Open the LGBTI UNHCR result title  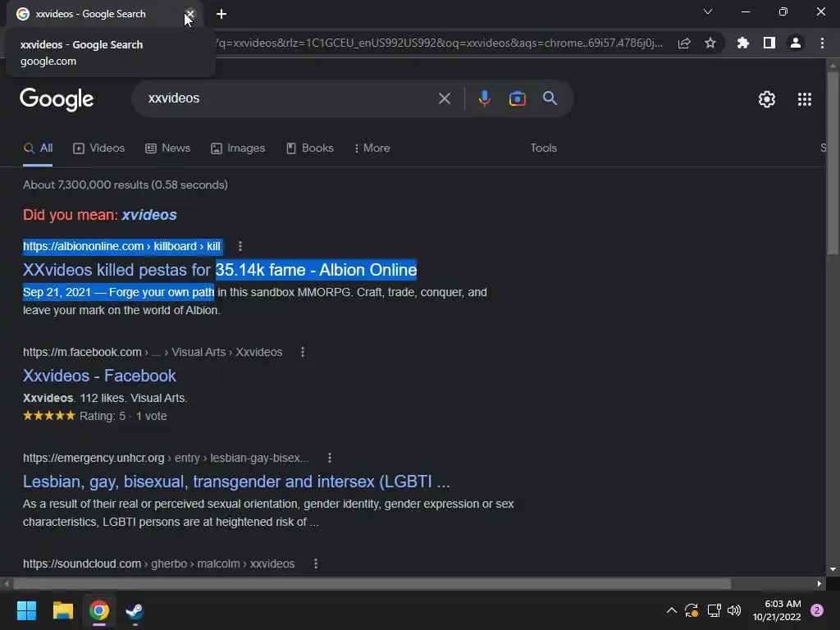[236, 482]
